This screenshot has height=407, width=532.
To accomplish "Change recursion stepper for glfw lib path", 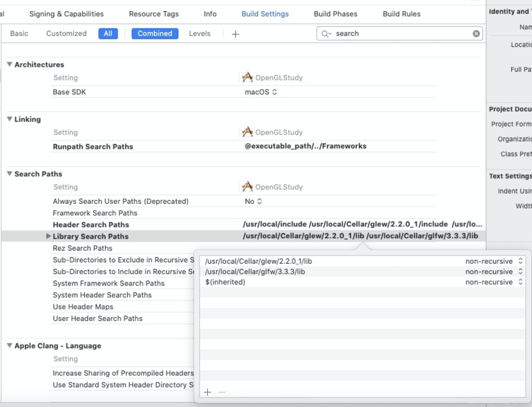I will [x=520, y=271].
